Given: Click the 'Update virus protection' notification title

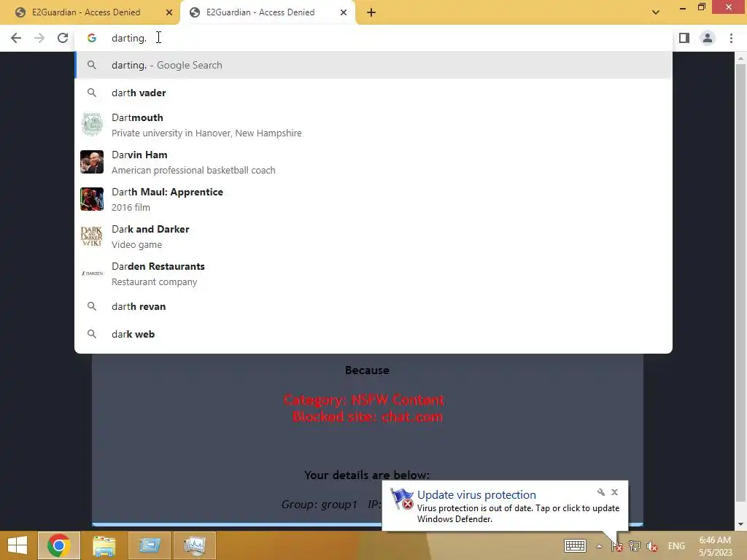Looking at the screenshot, I should coord(476,495).
